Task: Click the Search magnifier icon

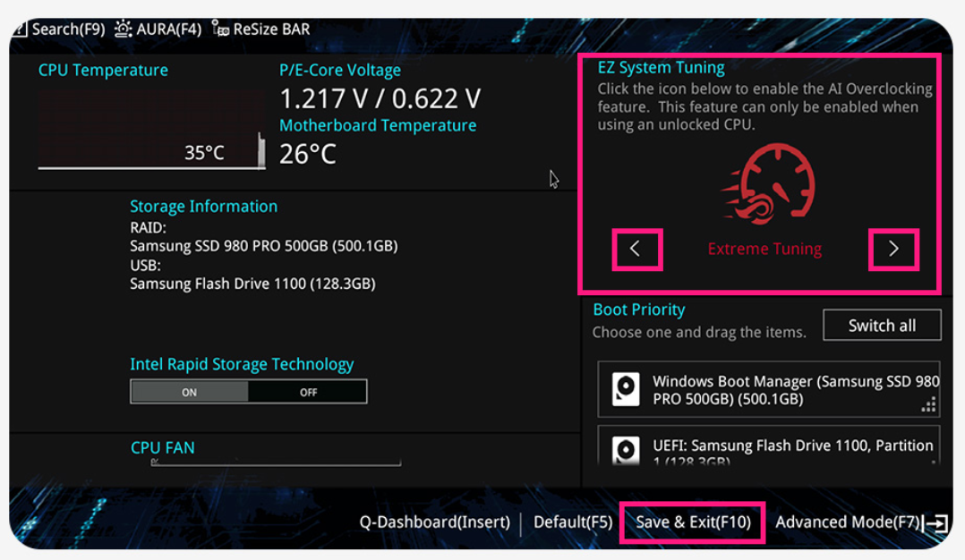Action: 21,29
